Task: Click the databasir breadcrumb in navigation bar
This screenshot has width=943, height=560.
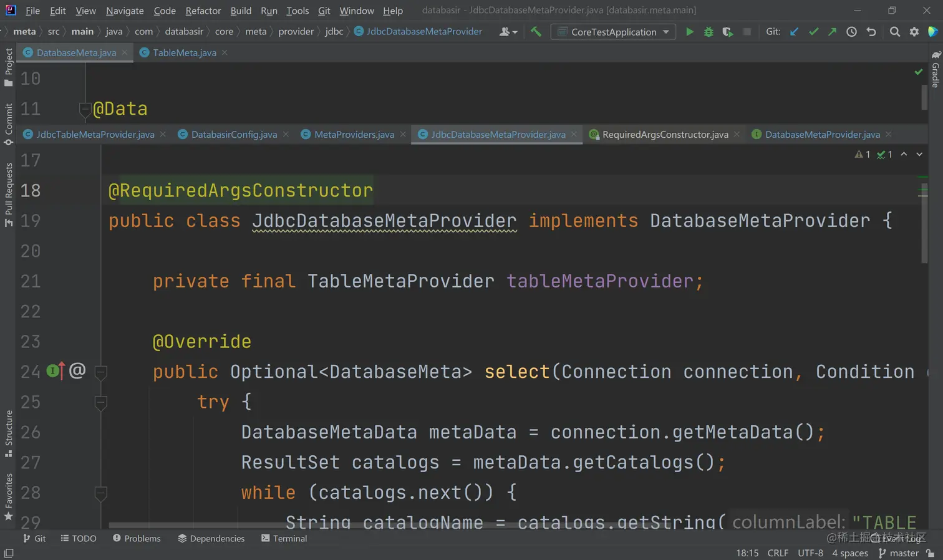Action: (184, 31)
